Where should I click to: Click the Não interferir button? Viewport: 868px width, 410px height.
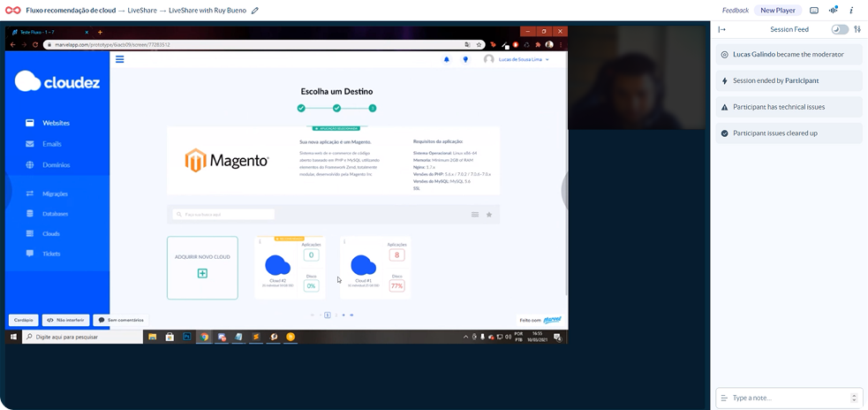[66, 320]
